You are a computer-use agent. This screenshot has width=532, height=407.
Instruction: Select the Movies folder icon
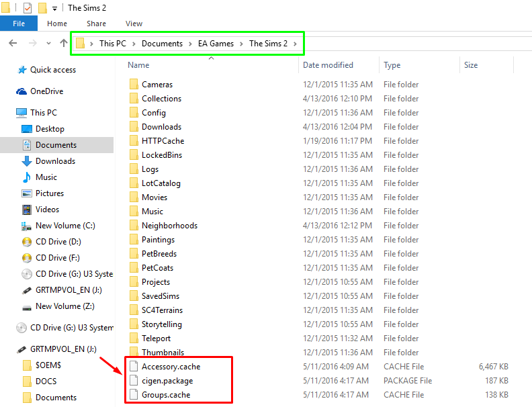(x=134, y=197)
